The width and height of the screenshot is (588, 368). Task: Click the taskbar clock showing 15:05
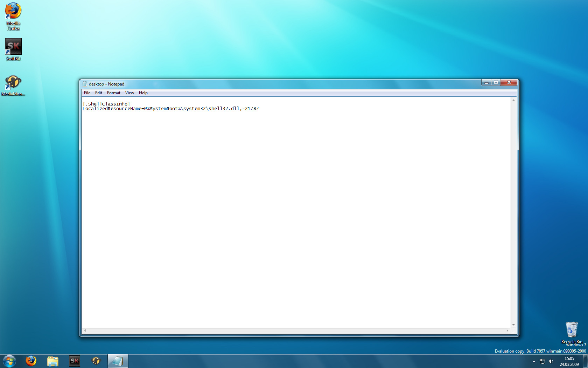coord(569,361)
